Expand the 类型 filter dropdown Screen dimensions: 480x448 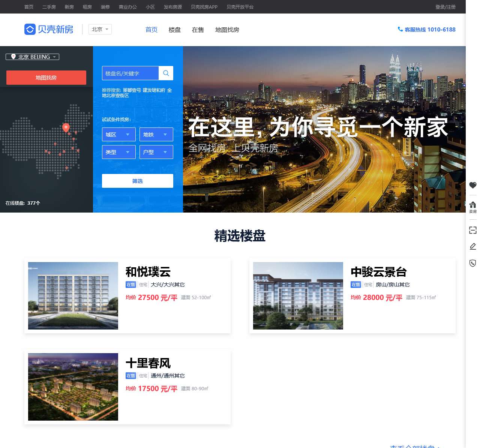click(x=118, y=152)
